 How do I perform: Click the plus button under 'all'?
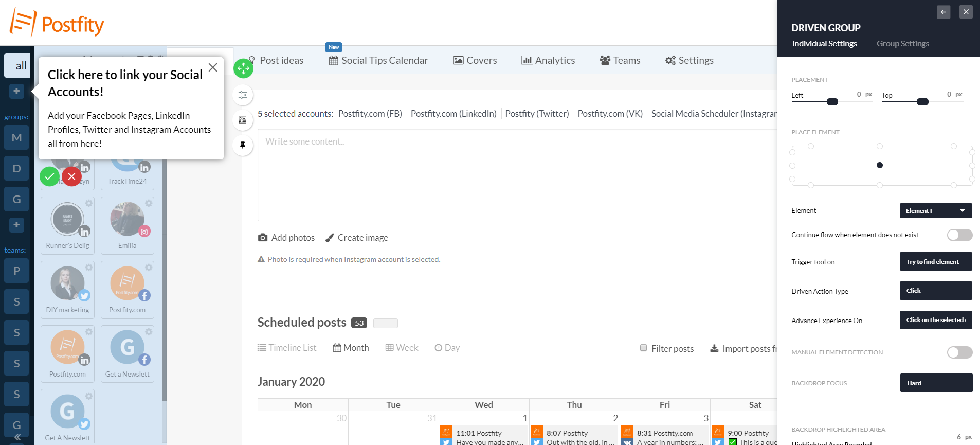coord(16,91)
